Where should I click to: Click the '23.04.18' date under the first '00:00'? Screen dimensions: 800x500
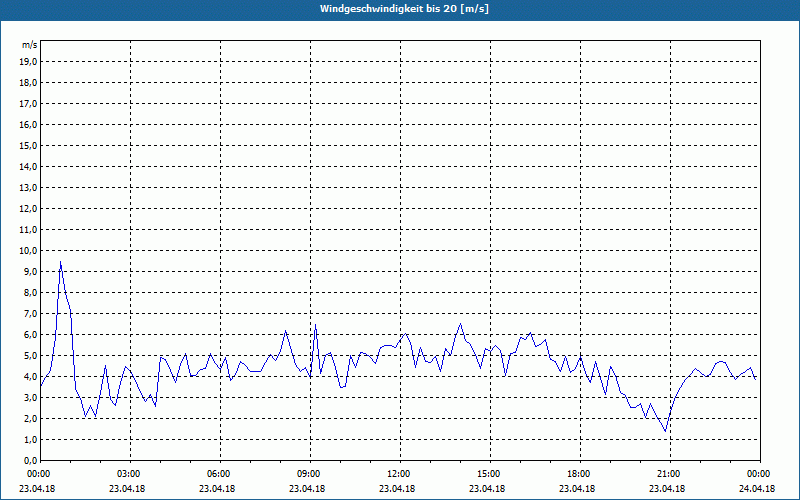click(x=37, y=489)
